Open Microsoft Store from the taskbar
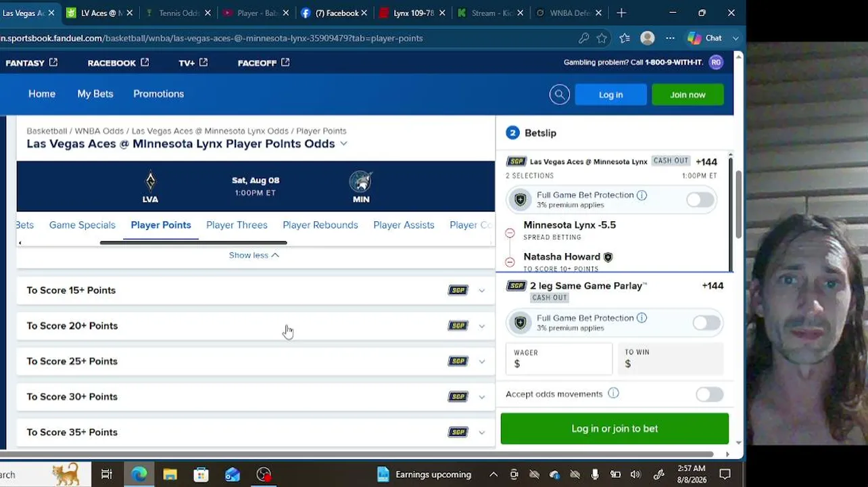This screenshot has width=868, height=487. (201, 474)
